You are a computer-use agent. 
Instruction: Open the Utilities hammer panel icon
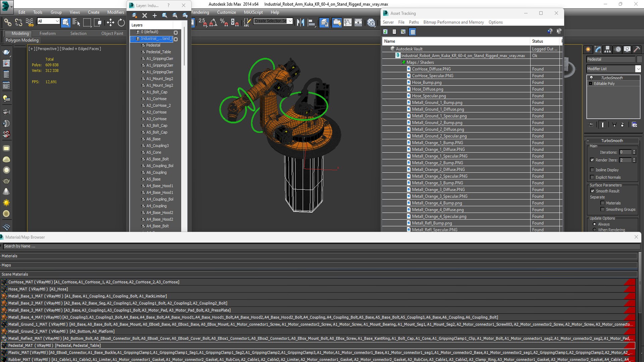click(637, 49)
